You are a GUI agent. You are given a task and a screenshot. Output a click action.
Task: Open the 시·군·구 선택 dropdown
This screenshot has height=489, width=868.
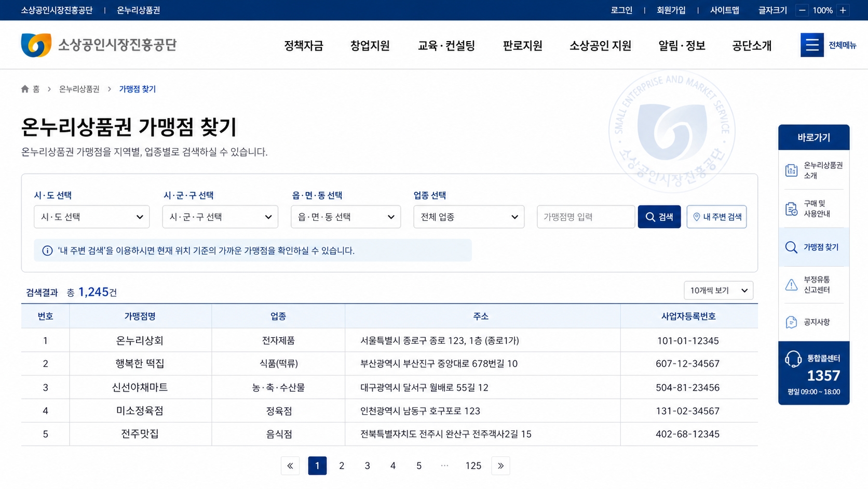point(220,217)
